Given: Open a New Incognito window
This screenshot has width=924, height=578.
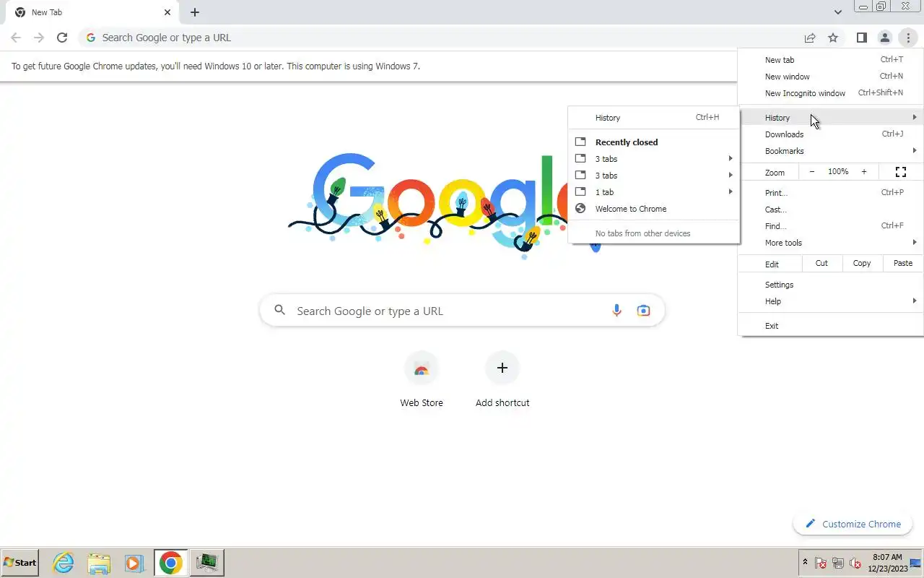Looking at the screenshot, I should click(831, 93).
